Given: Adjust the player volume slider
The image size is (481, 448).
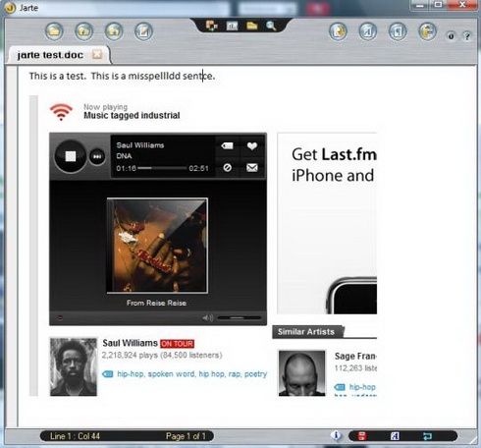Looking at the screenshot, I should click(x=239, y=317).
